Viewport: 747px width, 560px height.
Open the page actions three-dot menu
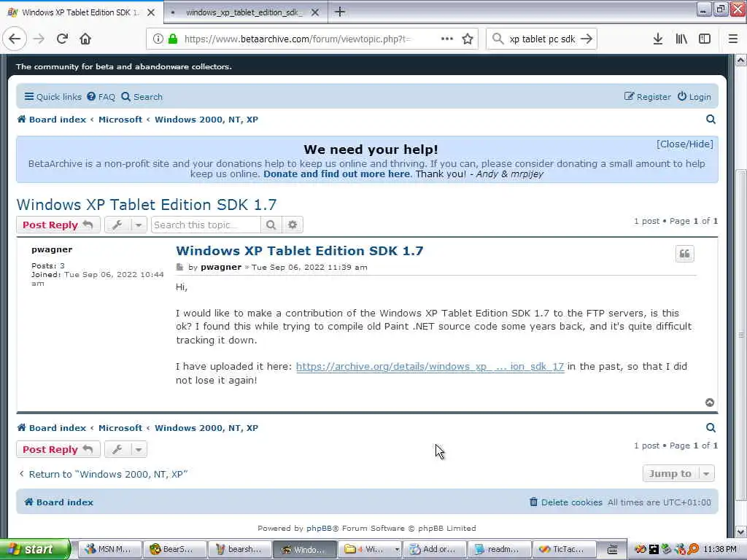(x=447, y=39)
